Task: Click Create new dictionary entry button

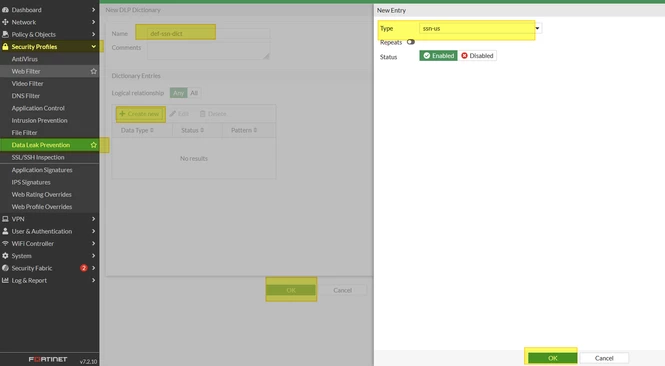Action: coord(140,114)
